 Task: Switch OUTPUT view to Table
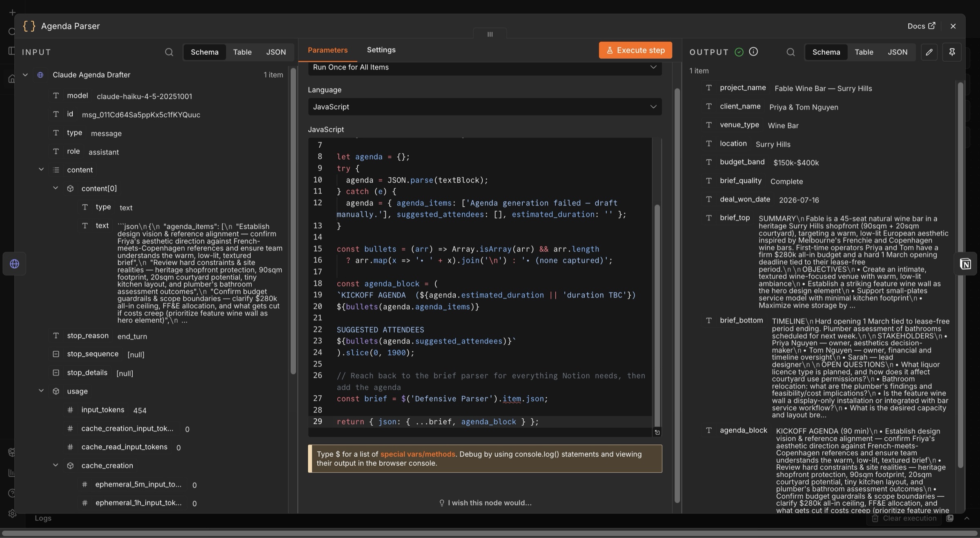pyautogui.click(x=864, y=52)
